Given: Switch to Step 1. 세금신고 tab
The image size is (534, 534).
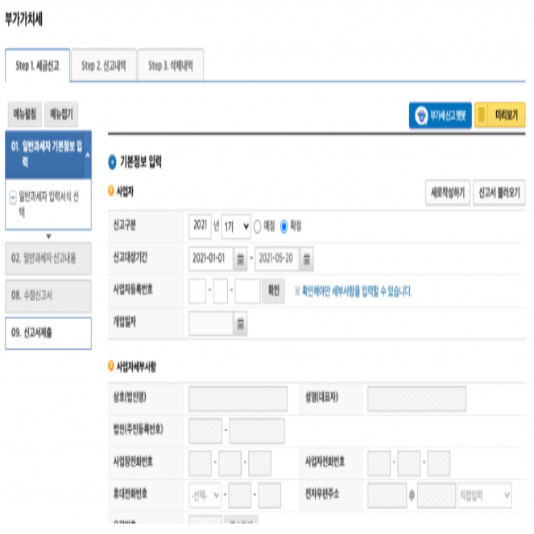Looking at the screenshot, I should click(x=37, y=65).
